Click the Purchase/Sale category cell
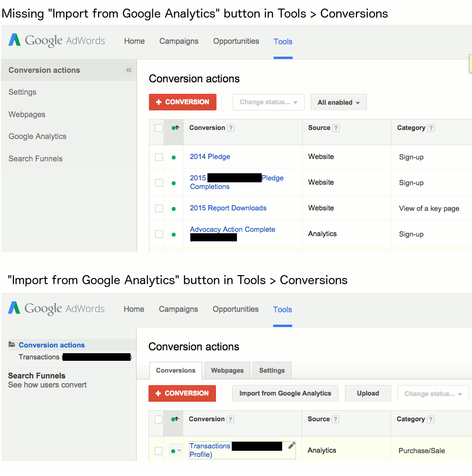Image resolution: width=472 pixels, height=476 pixels. point(422,451)
